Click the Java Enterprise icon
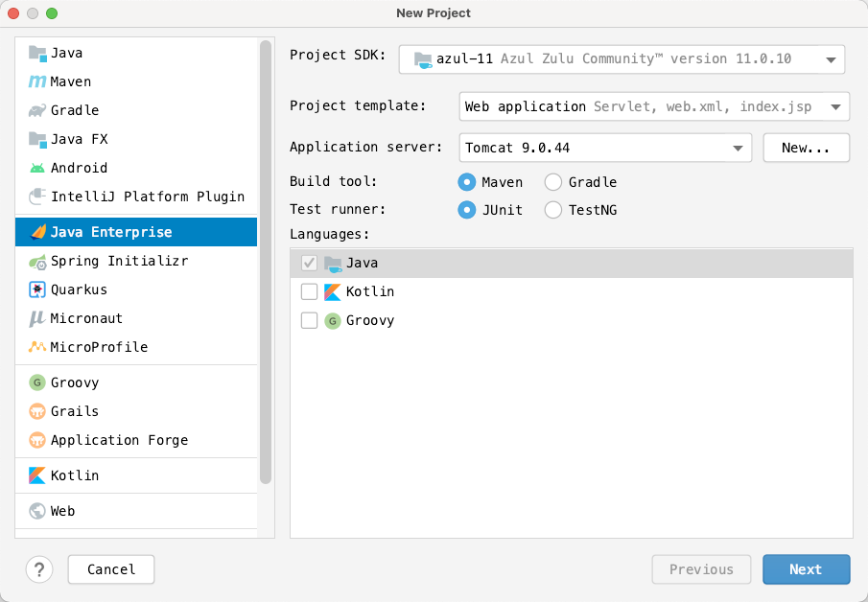Screen dimensions: 868x602 pyautogui.click(x=38, y=232)
